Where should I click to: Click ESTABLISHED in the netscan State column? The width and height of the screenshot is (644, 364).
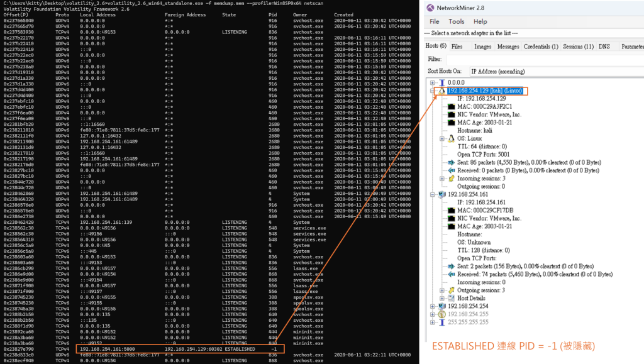(238, 350)
